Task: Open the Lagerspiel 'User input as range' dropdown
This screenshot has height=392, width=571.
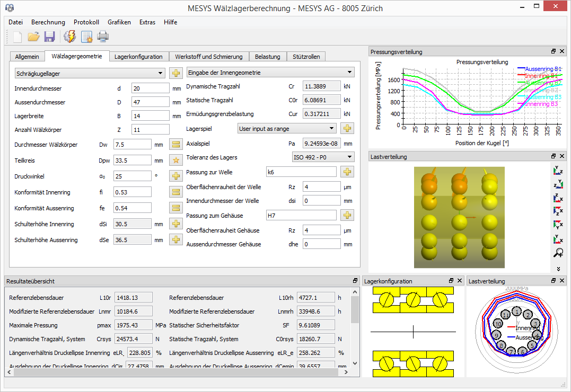Action: [x=286, y=128]
